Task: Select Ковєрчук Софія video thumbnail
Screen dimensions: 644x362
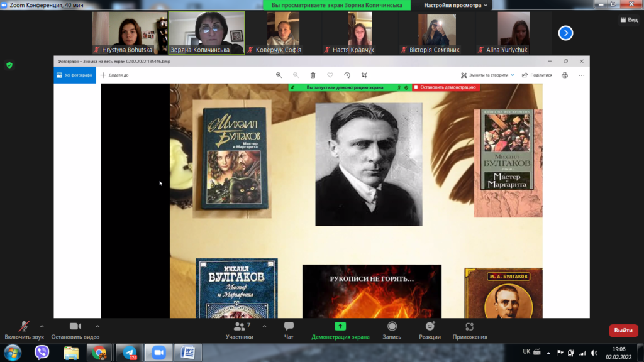Action: (283, 33)
